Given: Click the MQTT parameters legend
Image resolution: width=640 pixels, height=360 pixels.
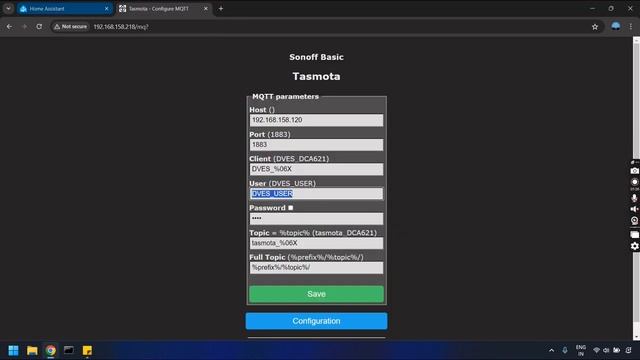Looking at the screenshot, I should [285, 97].
